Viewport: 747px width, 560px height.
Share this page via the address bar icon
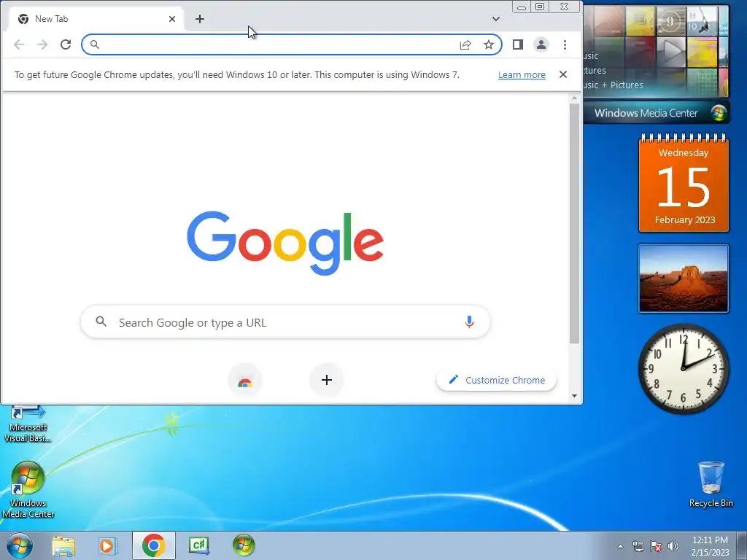tap(465, 44)
